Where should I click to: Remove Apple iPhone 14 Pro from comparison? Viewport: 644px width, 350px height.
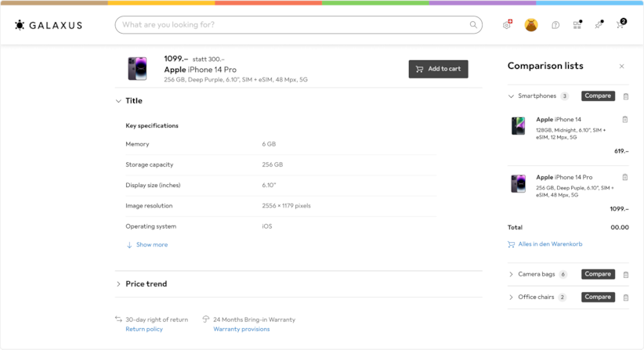coord(625,177)
